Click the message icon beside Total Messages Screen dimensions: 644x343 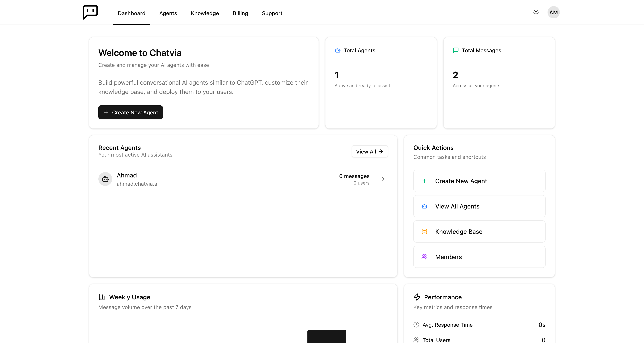click(x=455, y=50)
